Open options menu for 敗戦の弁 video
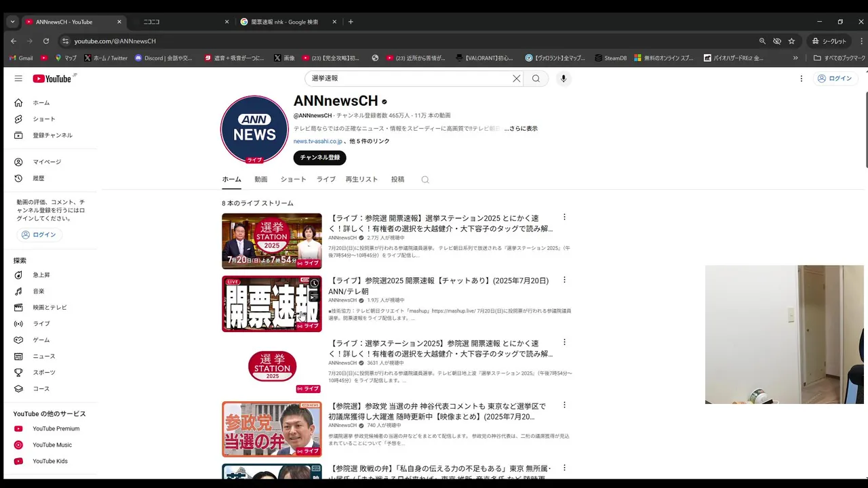Viewport: 868px width, 488px height. click(564, 468)
